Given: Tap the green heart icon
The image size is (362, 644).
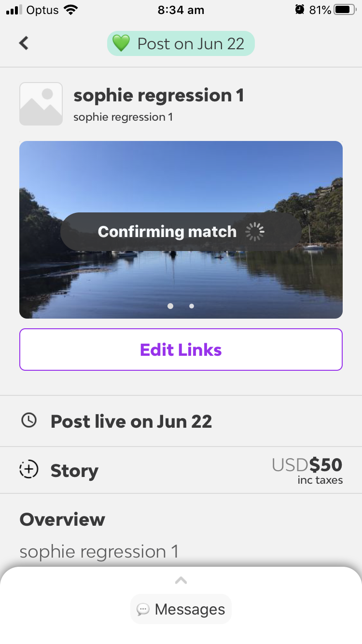Looking at the screenshot, I should coord(121,43).
